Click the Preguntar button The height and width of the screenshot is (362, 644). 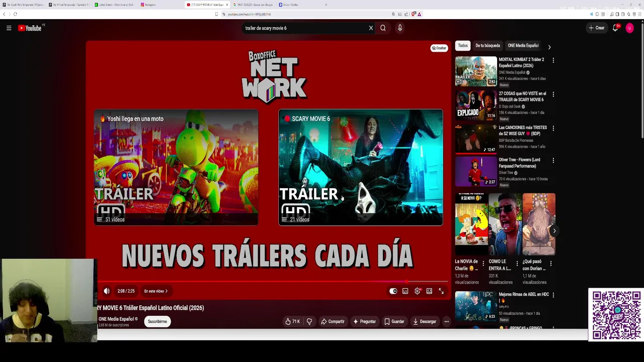click(x=364, y=322)
